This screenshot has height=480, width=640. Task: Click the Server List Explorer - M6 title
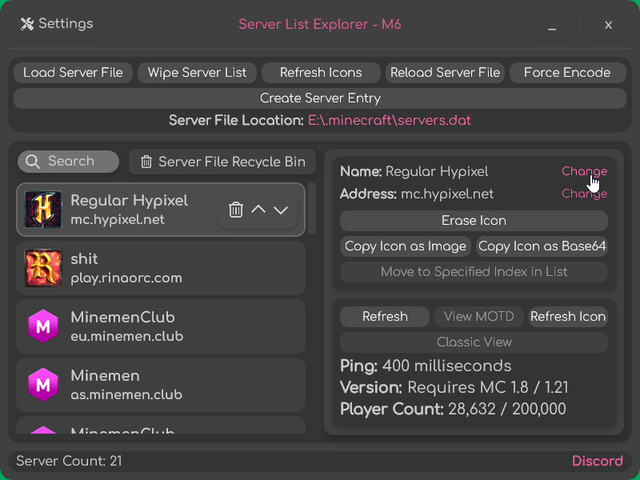(x=320, y=24)
